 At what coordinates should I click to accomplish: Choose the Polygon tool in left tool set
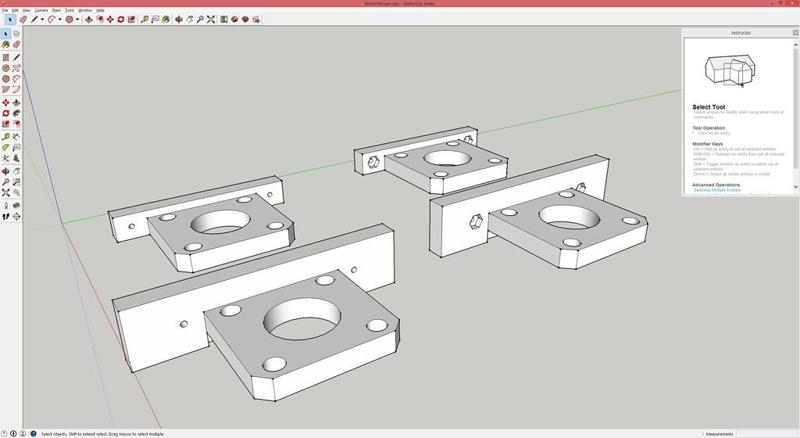tap(6, 79)
